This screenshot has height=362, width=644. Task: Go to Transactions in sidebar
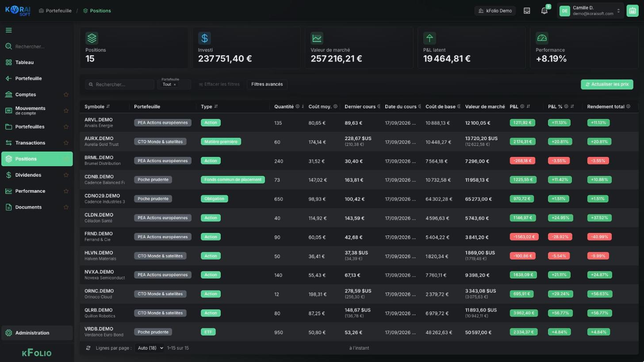click(37, 143)
